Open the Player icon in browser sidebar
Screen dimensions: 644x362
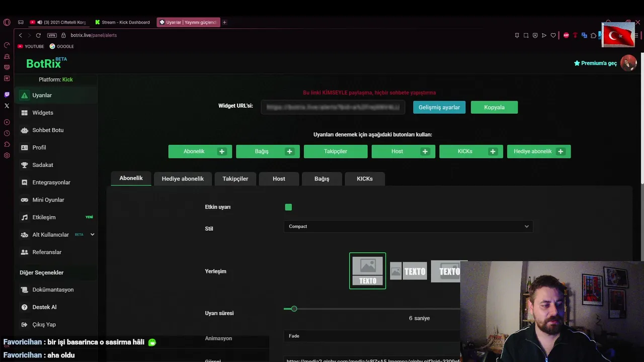(x=7, y=122)
